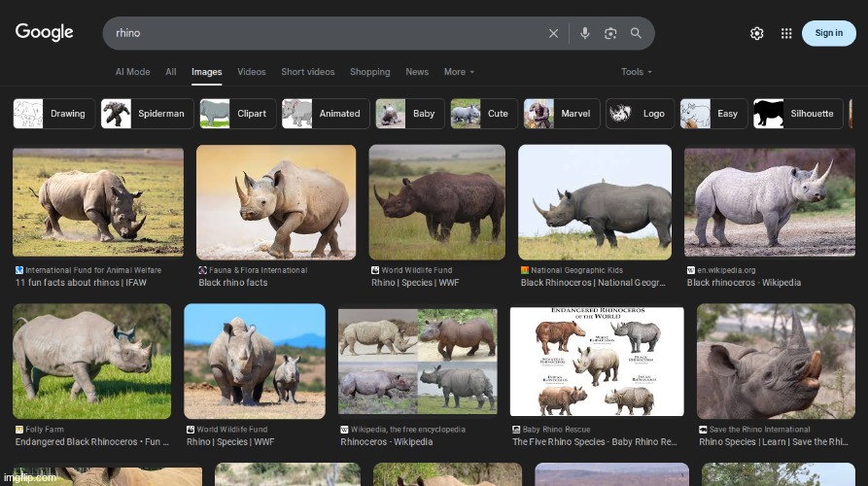The width and height of the screenshot is (868, 486).
Task: Open the IFAW charging rhino image
Action: [x=98, y=202]
